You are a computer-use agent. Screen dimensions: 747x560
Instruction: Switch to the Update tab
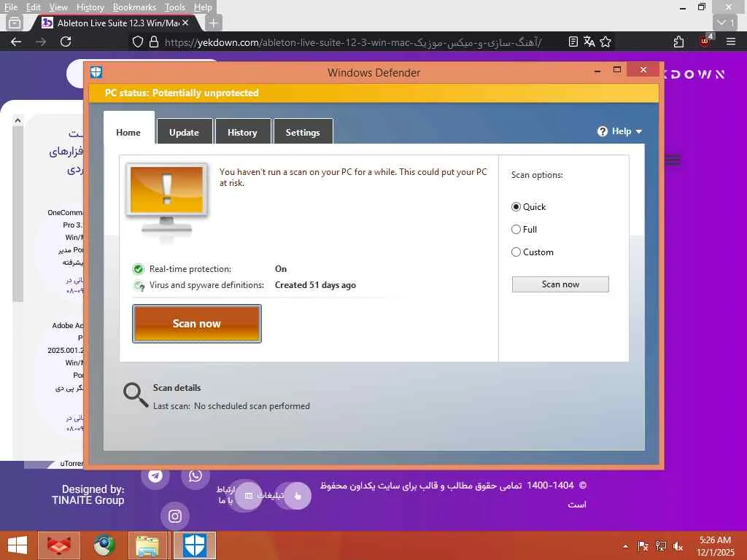tap(185, 132)
